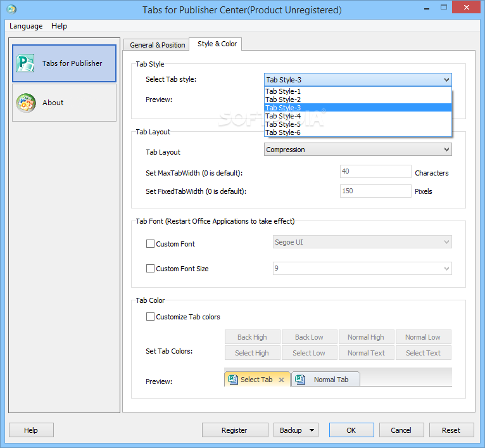Set the Normal Text tab color
Image resolution: width=485 pixels, height=448 pixels.
[x=366, y=353]
